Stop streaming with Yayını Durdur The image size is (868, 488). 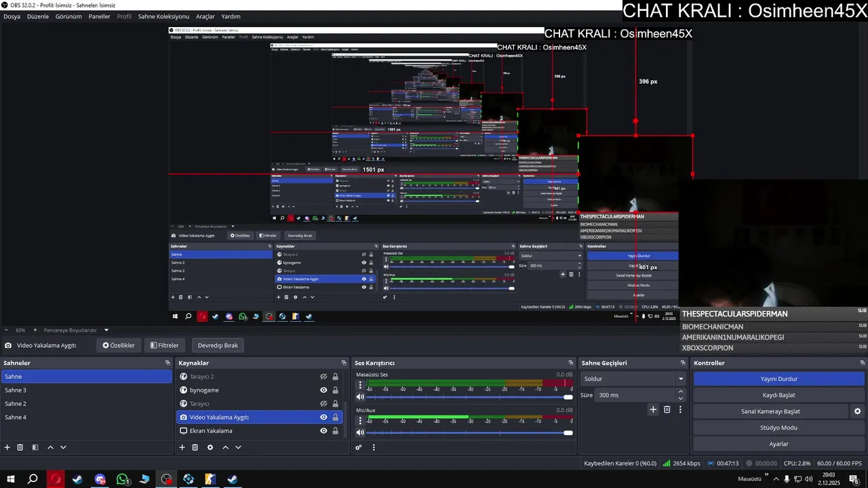click(778, 379)
